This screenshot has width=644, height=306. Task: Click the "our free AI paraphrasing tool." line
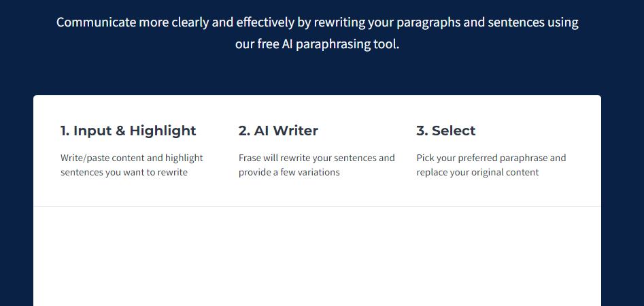coord(317,44)
